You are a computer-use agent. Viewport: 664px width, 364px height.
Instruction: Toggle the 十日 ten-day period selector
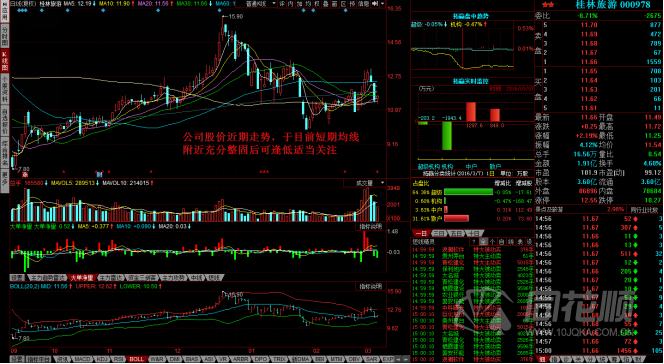[x=474, y=234]
